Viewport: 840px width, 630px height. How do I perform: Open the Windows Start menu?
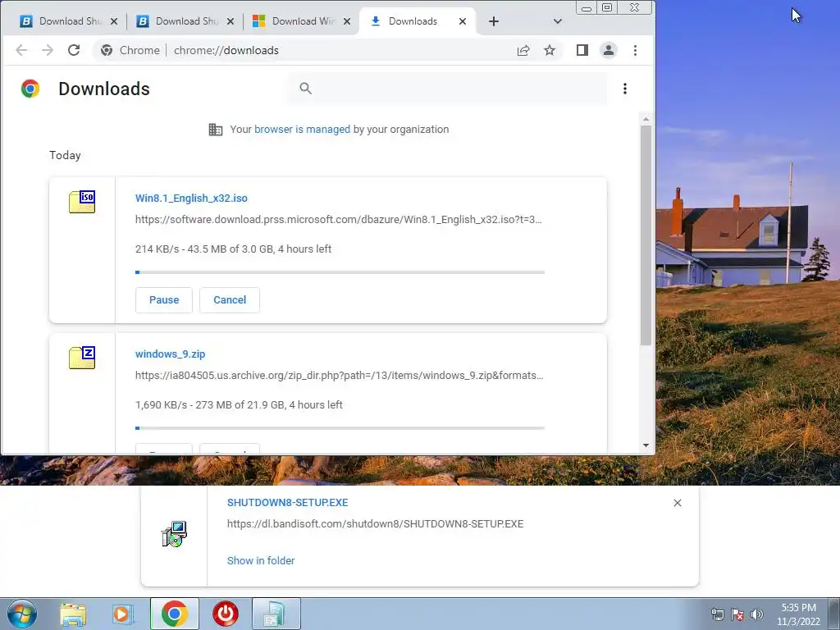pyautogui.click(x=22, y=614)
